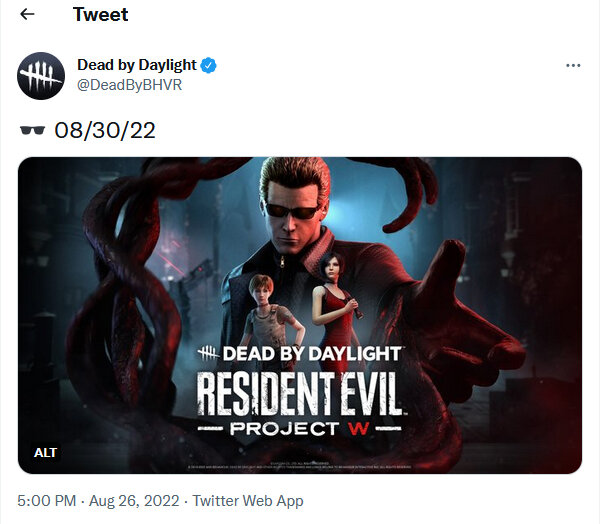The width and height of the screenshot is (600, 524).
Task: Click the blue verified badge
Action: point(209,65)
